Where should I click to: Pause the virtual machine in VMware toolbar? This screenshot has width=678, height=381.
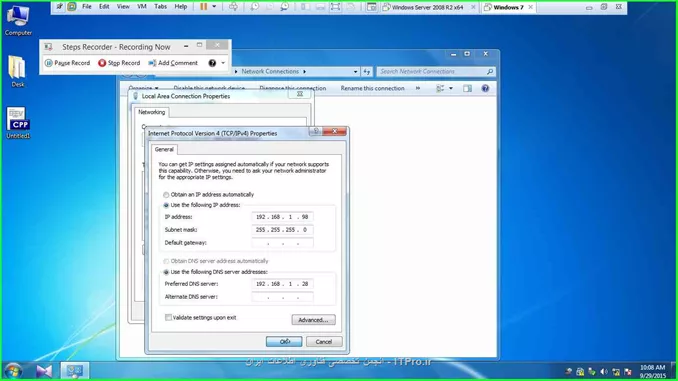[x=203, y=6]
